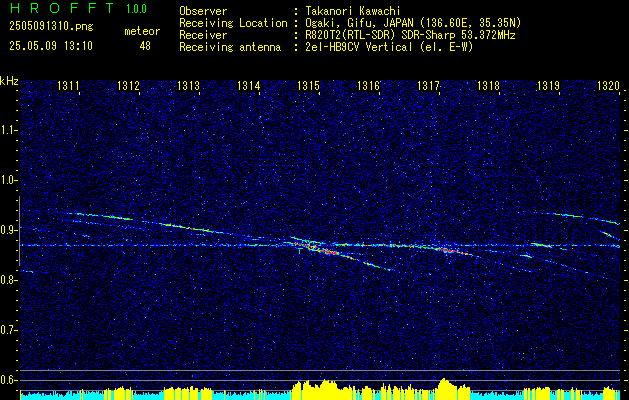
Task: Click the Observer label
Action: coord(203,11)
